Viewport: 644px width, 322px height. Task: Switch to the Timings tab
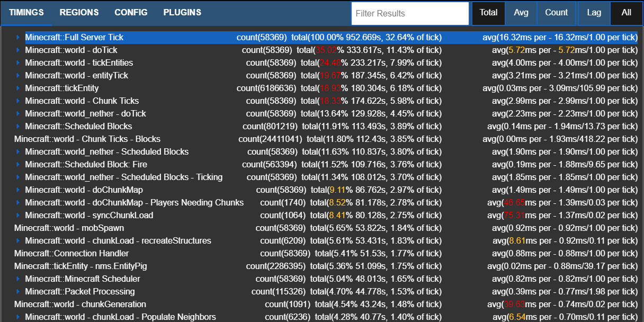click(x=26, y=13)
